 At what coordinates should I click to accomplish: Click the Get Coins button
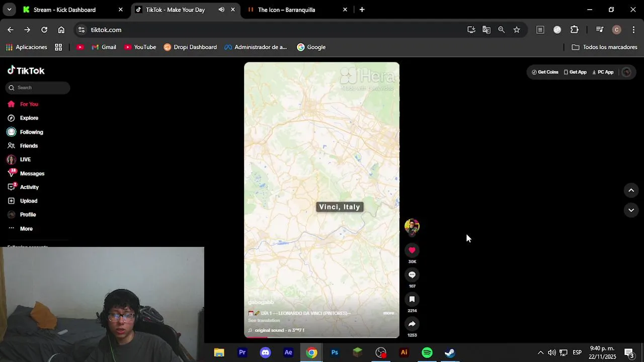(545, 72)
